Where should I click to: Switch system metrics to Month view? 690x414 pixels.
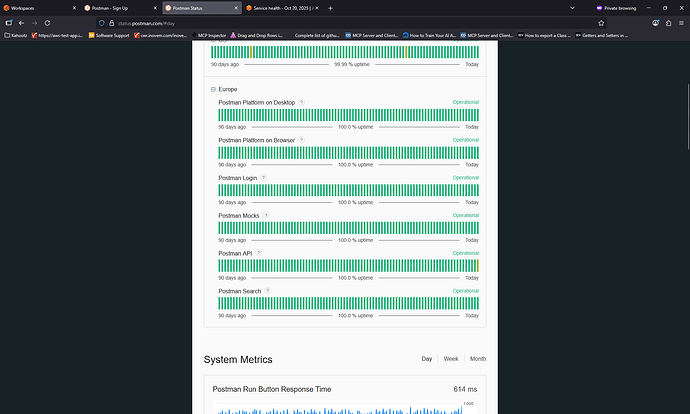point(478,359)
